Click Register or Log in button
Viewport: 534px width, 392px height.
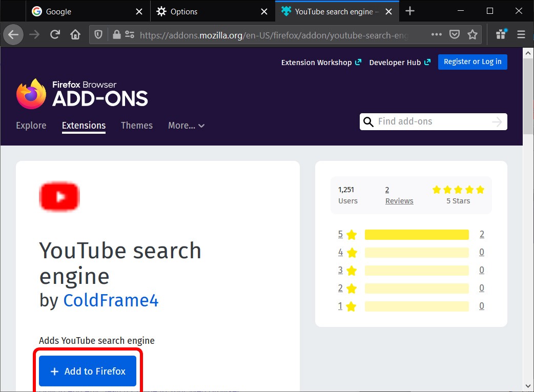(x=473, y=61)
